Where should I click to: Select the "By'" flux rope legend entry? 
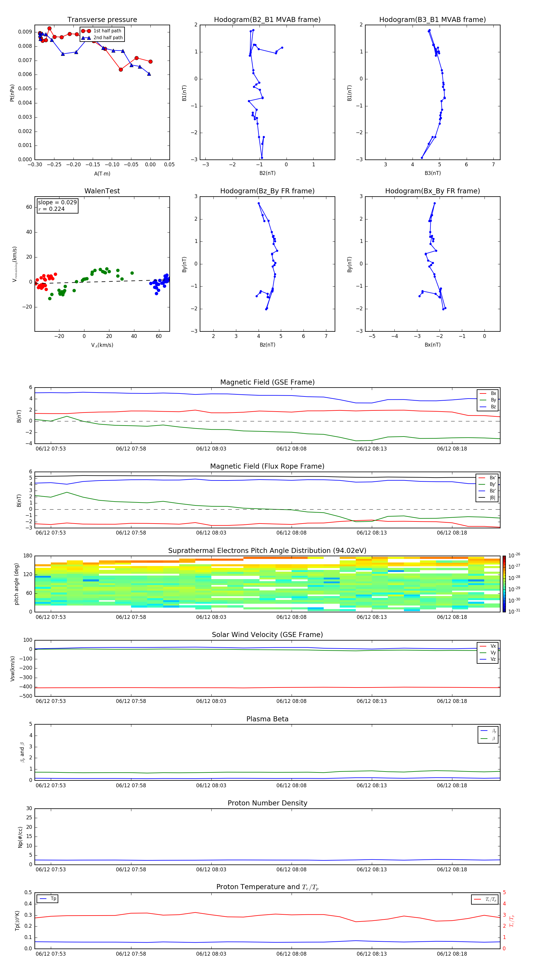(487, 485)
